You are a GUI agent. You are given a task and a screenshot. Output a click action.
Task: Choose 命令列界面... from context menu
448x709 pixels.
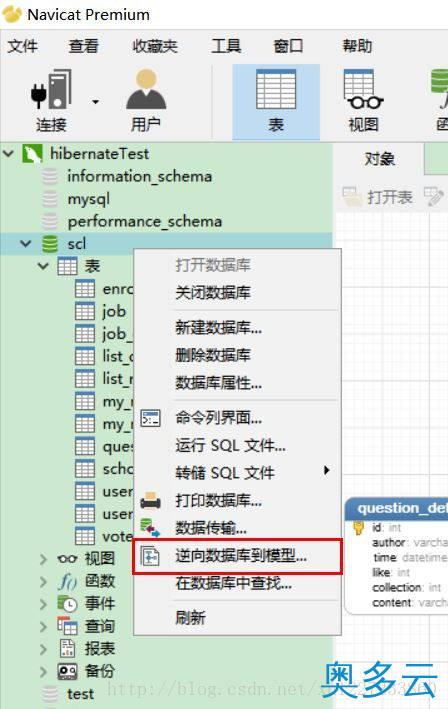point(237,418)
